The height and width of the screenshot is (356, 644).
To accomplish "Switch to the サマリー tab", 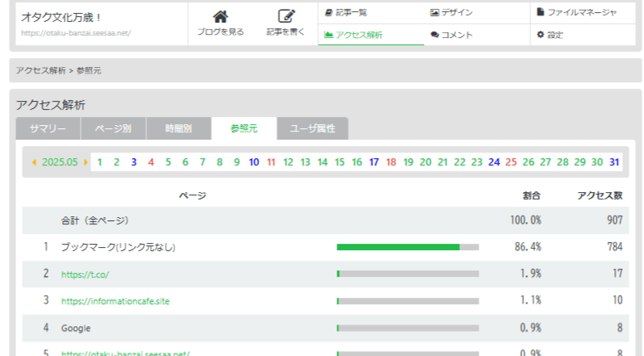I will pos(48,128).
